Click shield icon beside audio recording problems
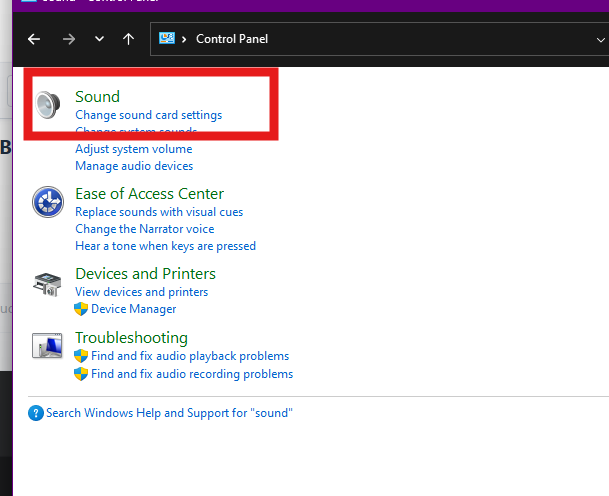This screenshot has height=496, width=609. point(81,374)
